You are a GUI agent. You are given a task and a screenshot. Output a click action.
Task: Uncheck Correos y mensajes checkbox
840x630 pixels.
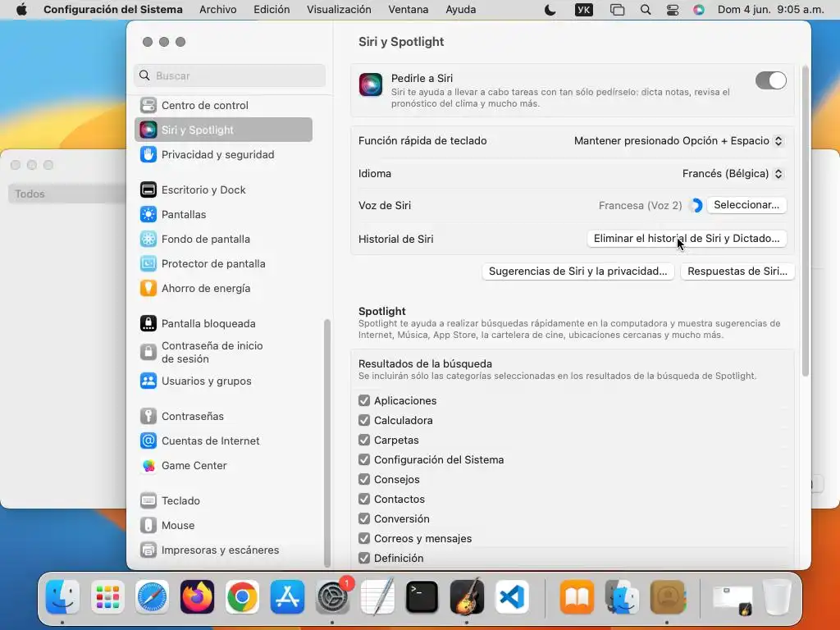coord(364,538)
